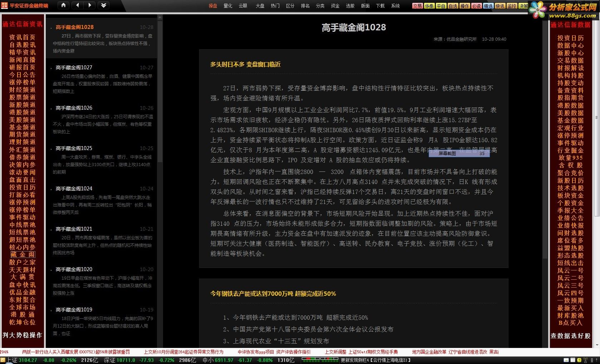This screenshot has width=600, height=364.
Task: Click the 自选 toolbar button
Action: click(x=453, y=6)
